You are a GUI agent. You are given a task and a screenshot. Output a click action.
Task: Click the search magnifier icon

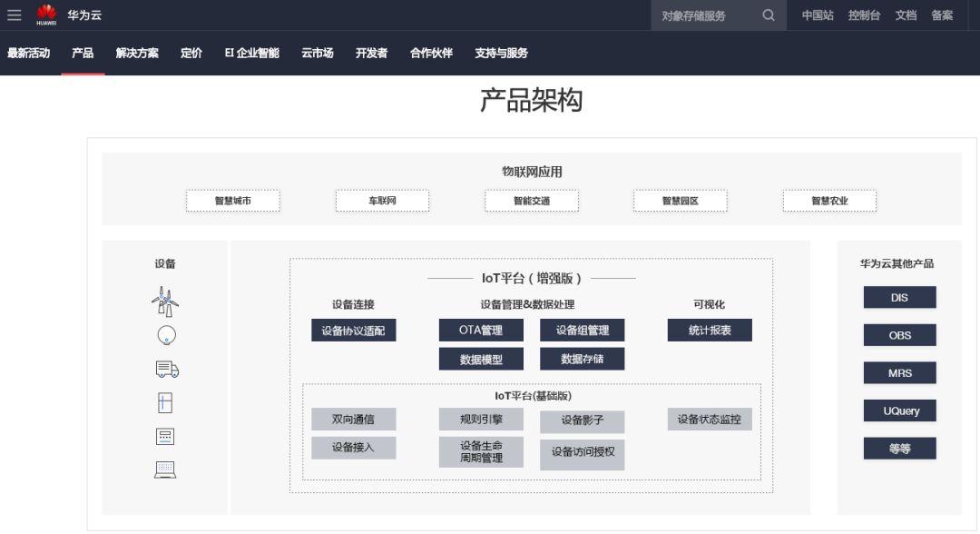pos(769,15)
